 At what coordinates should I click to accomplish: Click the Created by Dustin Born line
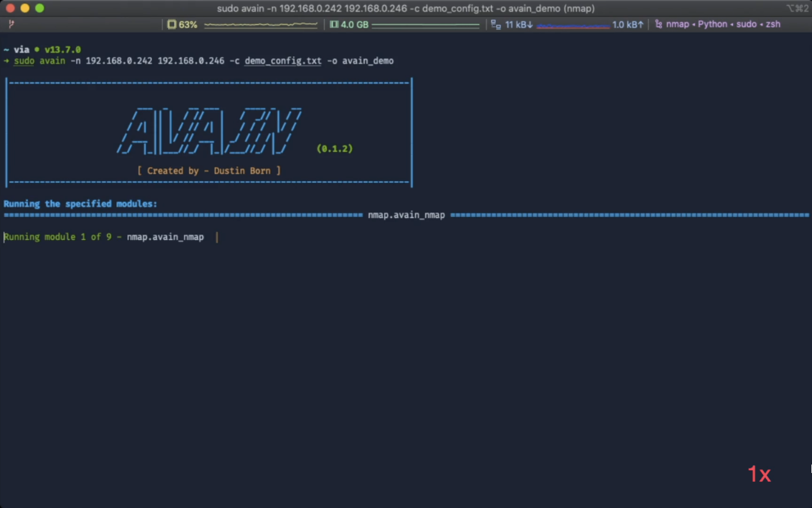(209, 170)
